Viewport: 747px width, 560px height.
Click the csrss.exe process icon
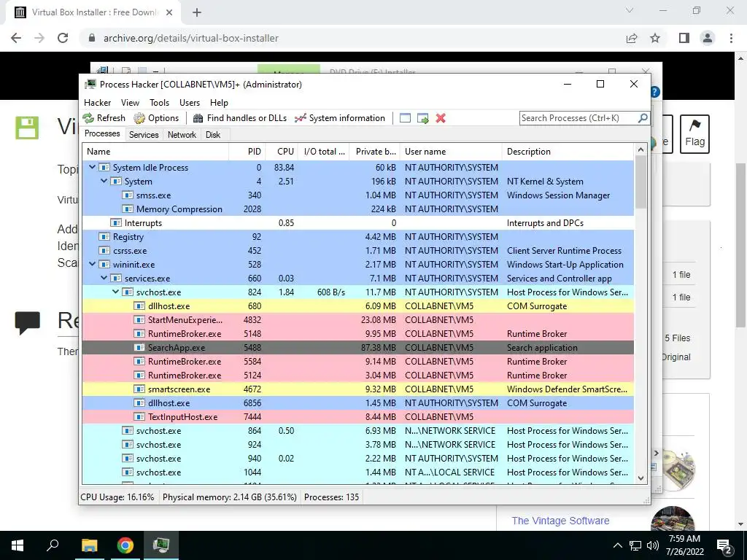(104, 251)
